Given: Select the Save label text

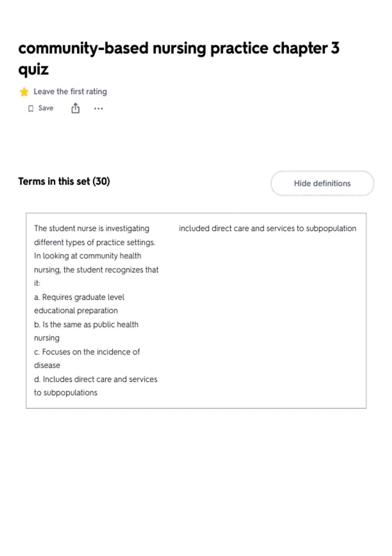Looking at the screenshot, I should [46, 108].
